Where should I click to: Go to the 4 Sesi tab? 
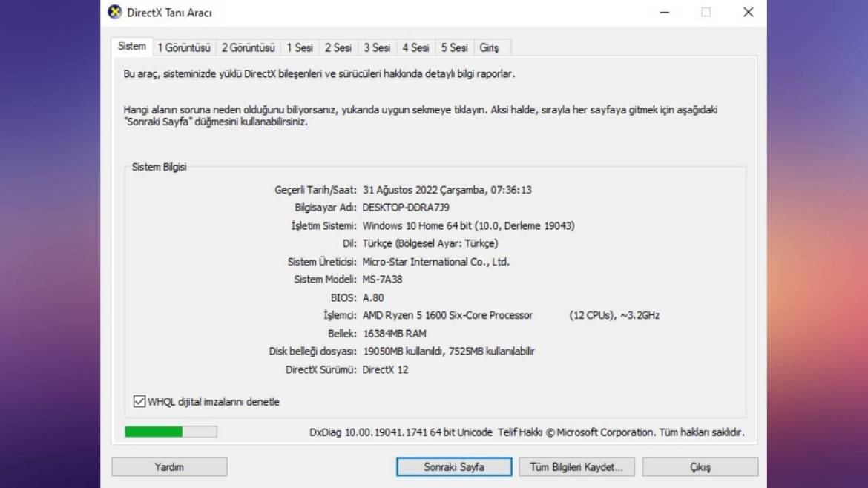point(415,47)
